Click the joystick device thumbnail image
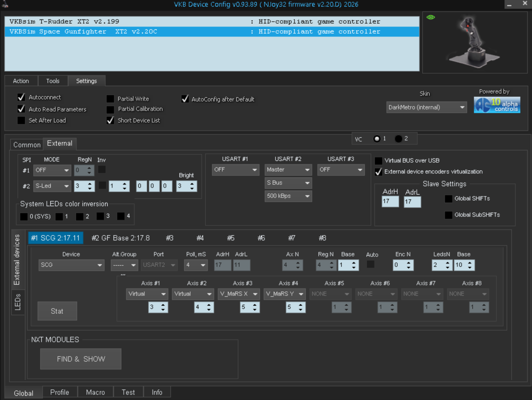 click(x=474, y=42)
